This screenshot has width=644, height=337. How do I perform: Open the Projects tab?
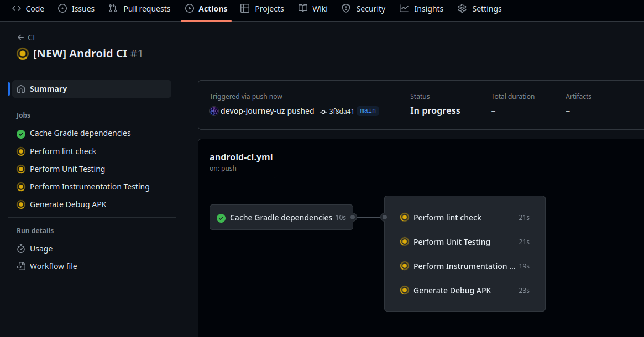click(x=263, y=9)
